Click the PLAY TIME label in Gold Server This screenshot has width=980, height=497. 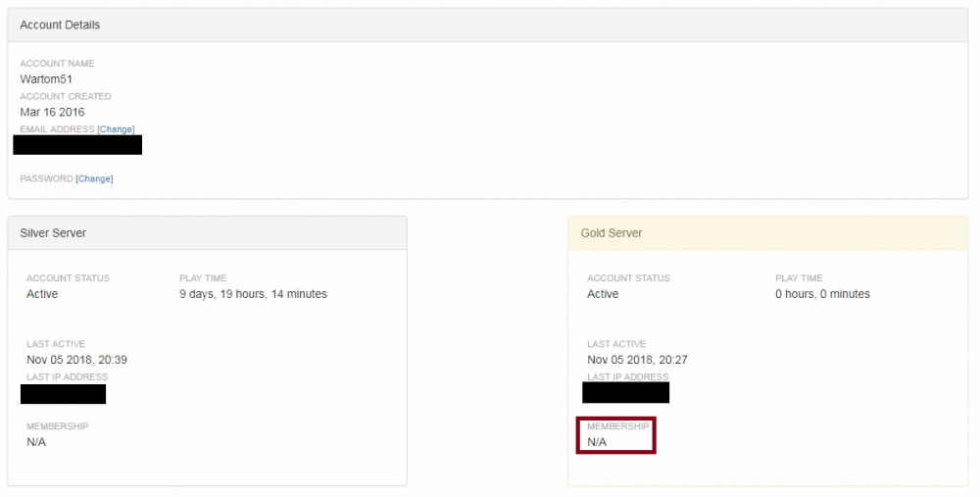799,278
